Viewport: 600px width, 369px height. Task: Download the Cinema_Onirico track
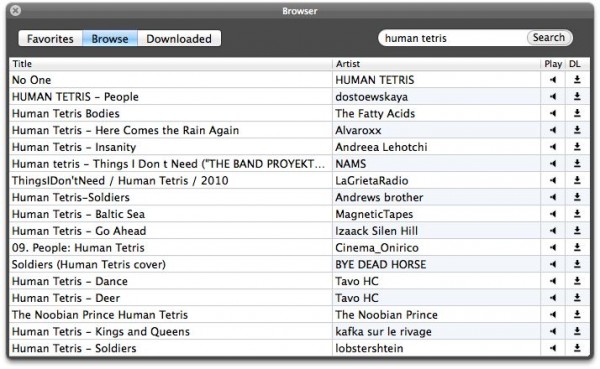click(577, 248)
